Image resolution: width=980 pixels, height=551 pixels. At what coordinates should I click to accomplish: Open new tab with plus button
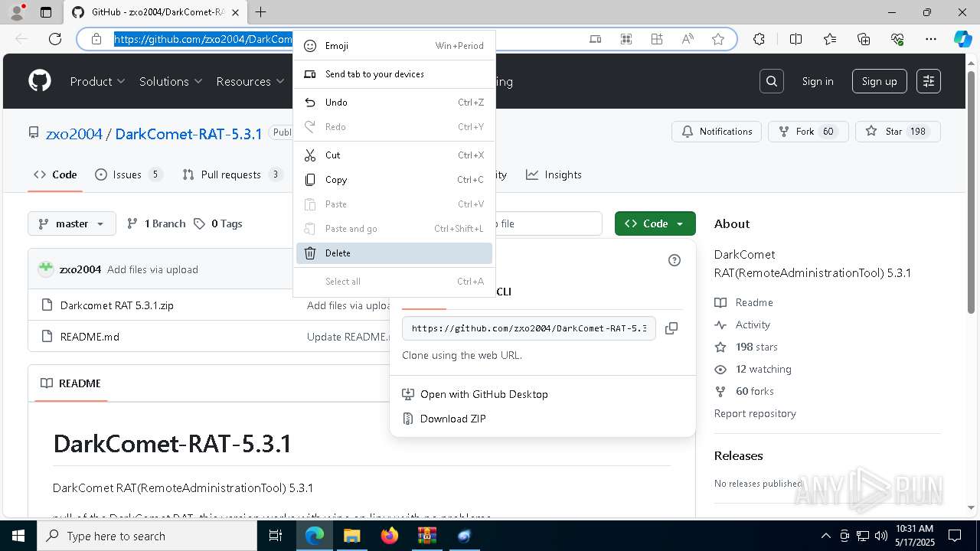261,12
